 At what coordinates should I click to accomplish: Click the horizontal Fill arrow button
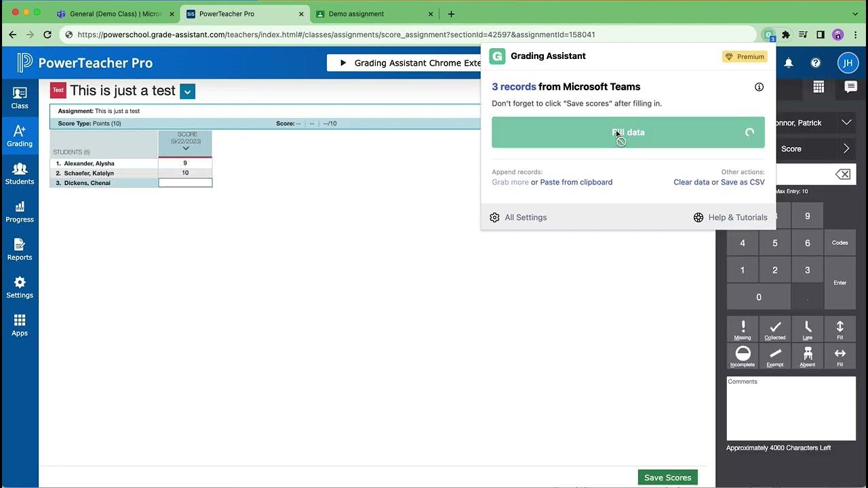tap(840, 357)
